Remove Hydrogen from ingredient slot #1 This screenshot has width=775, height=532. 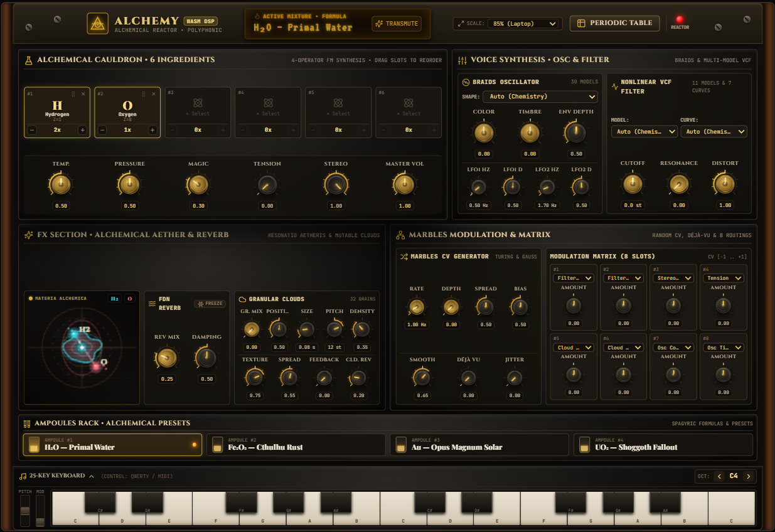click(x=83, y=94)
